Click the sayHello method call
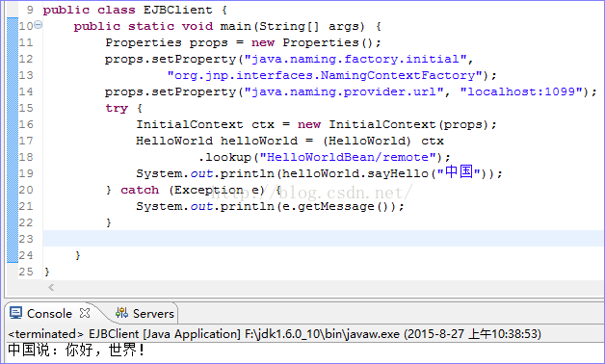This screenshot has width=605, height=364. pyautogui.click(x=398, y=173)
